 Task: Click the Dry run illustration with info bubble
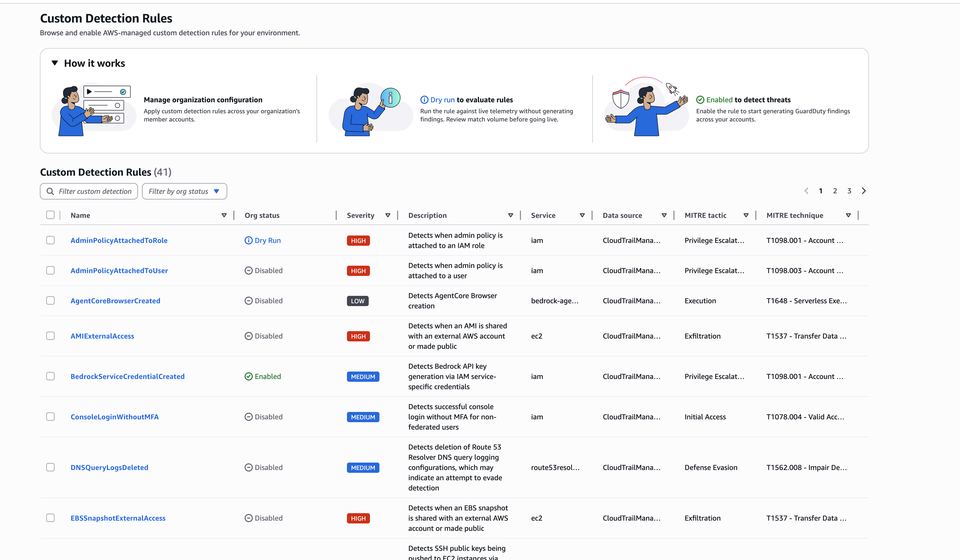(x=370, y=110)
